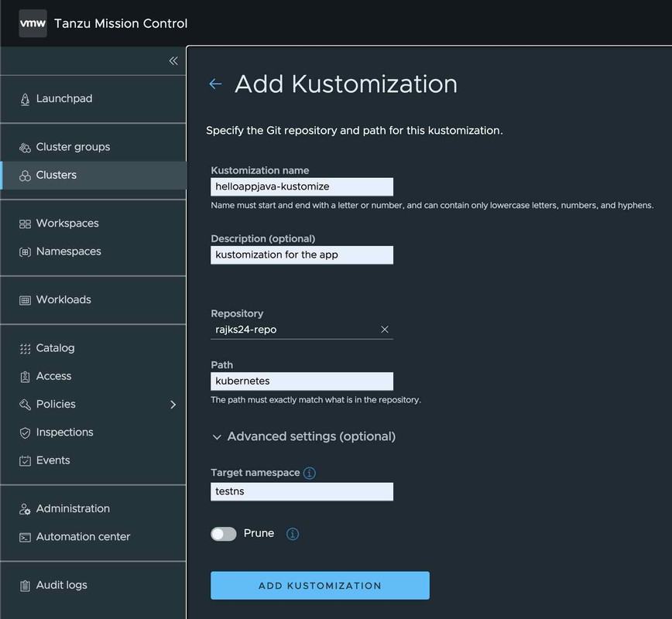Click the Launchpad rocket icon
Viewport: 672px width, 619px height.
[25, 99]
